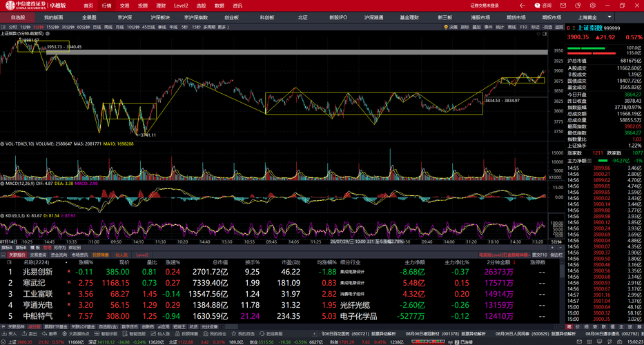Switch chart period to 日线

click(x=97, y=27)
